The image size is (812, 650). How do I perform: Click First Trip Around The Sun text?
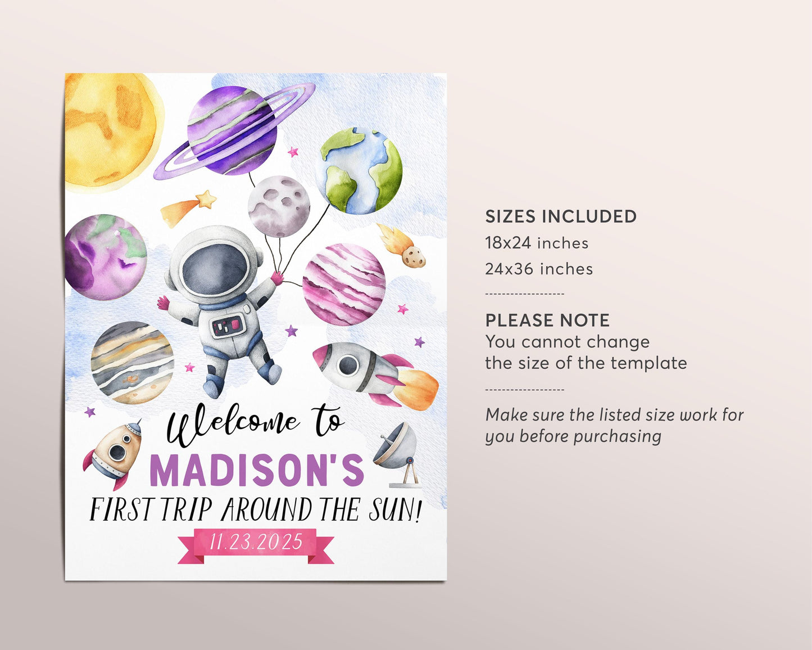pos(256,510)
